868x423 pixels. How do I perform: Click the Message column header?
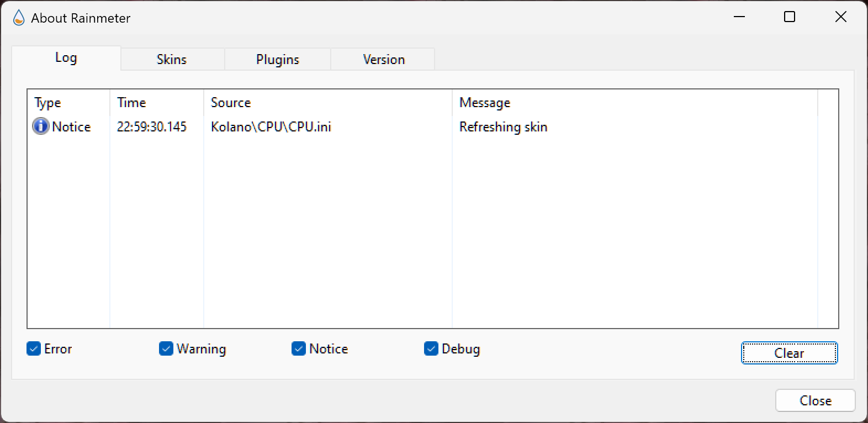[635, 102]
